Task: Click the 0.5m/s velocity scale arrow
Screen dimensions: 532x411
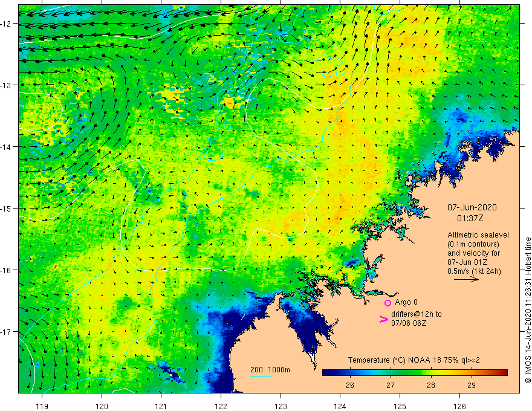Action: pyautogui.click(x=466, y=279)
